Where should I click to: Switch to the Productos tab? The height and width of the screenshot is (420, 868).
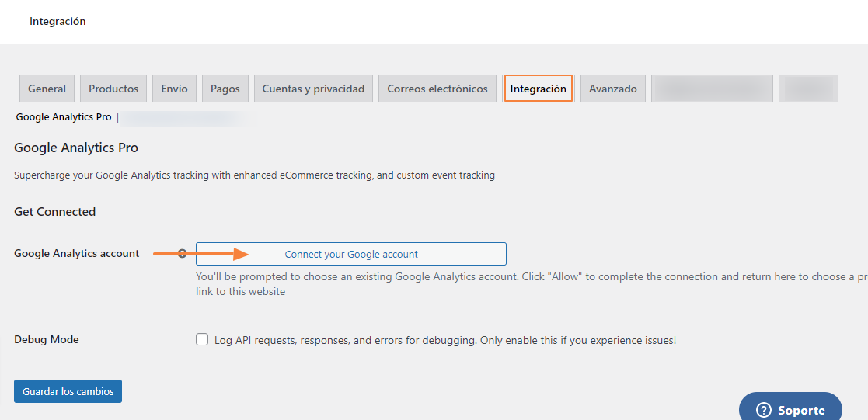pyautogui.click(x=113, y=89)
